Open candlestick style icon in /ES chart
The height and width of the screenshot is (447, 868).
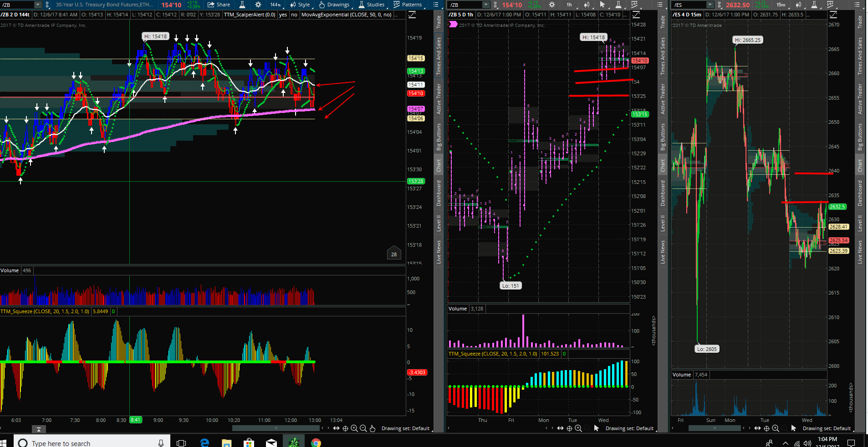[798, 5]
